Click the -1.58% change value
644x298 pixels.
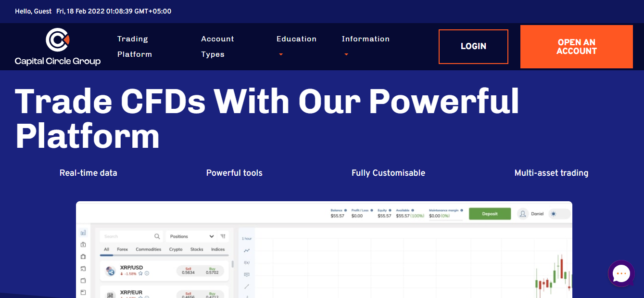coord(130,273)
